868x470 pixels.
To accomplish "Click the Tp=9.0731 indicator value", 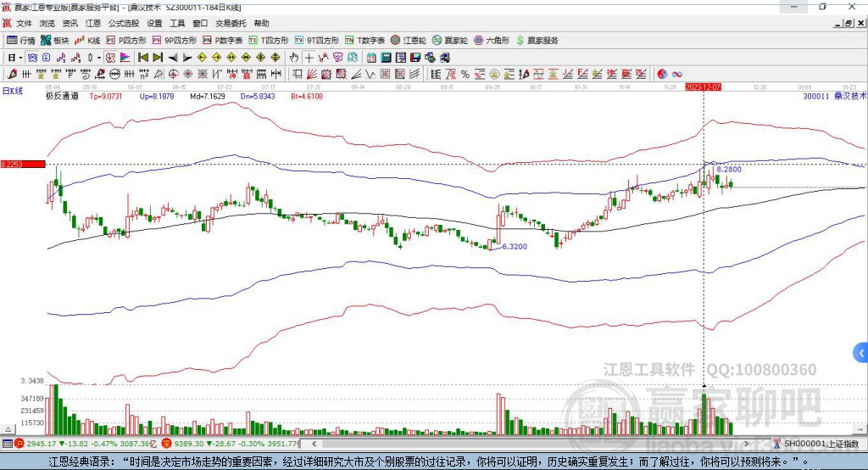I will click(x=106, y=97).
